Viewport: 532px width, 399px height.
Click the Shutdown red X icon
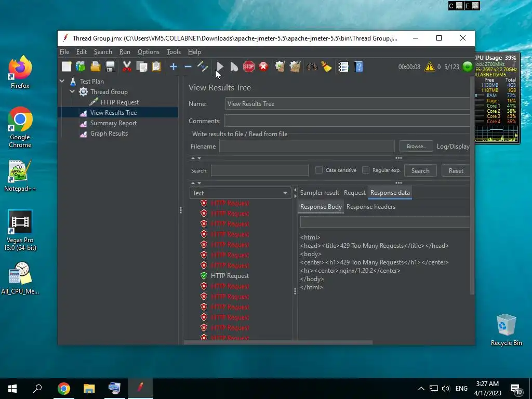point(263,66)
